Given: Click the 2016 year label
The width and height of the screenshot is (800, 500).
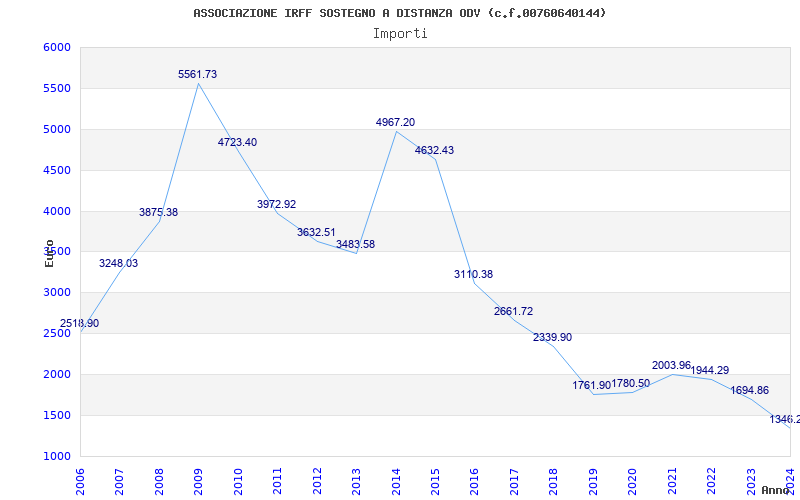Looking at the screenshot, I should coord(474,481).
